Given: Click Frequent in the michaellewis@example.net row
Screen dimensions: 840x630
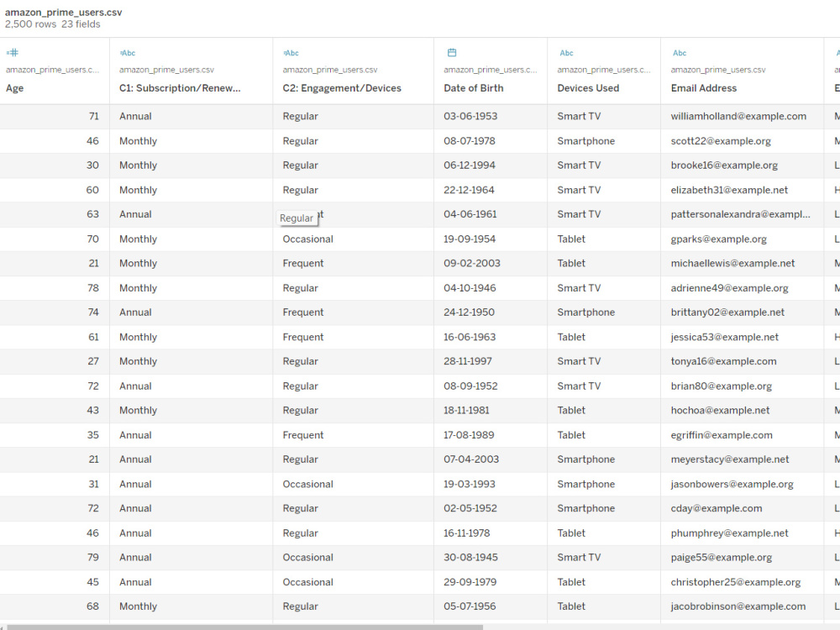Looking at the screenshot, I should 303,264.
